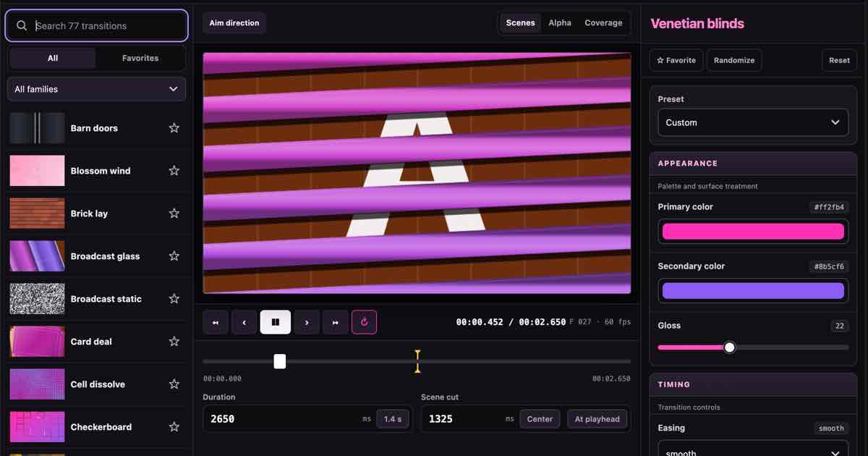Center the scene cut
The width and height of the screenshot is (868, 456).
click(x=540, y=419)
